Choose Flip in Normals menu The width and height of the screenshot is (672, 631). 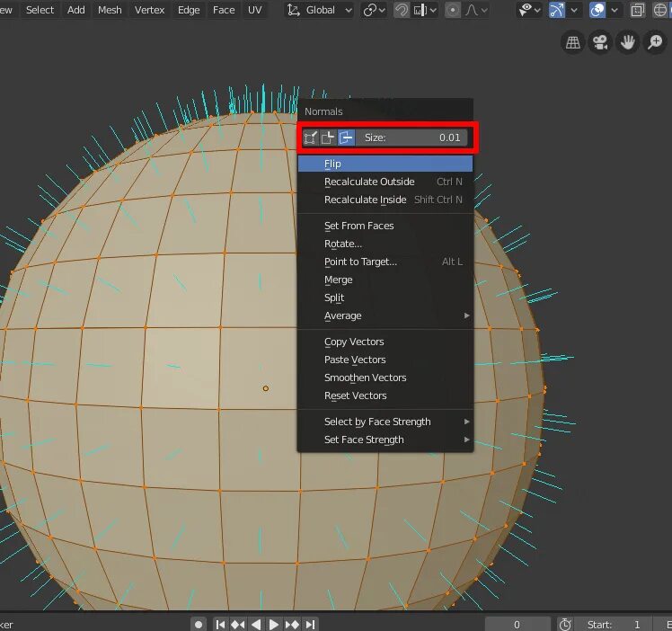385,164
